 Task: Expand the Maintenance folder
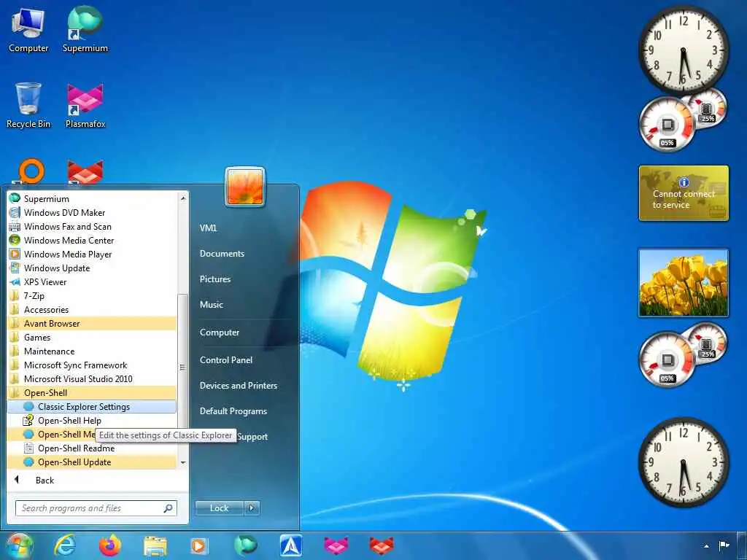(x=92, y=351)
